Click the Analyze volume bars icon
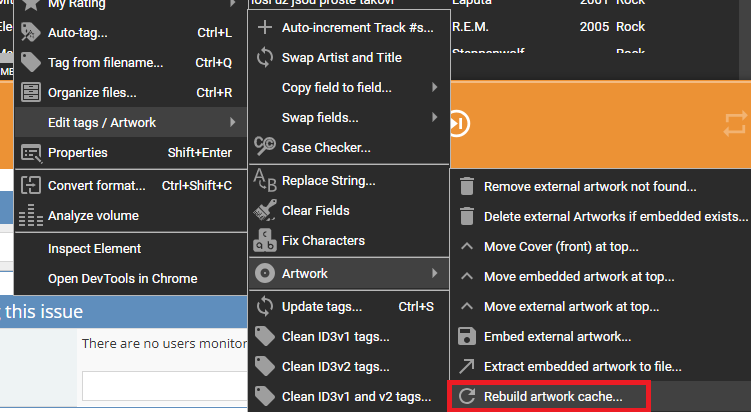Screen dimensions: 751x412 point(30,215)
